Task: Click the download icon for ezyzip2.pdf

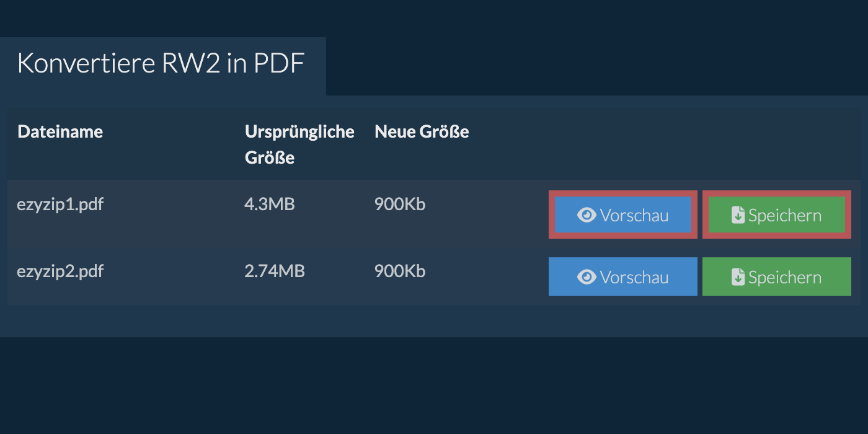Action: tap(738, 277)
